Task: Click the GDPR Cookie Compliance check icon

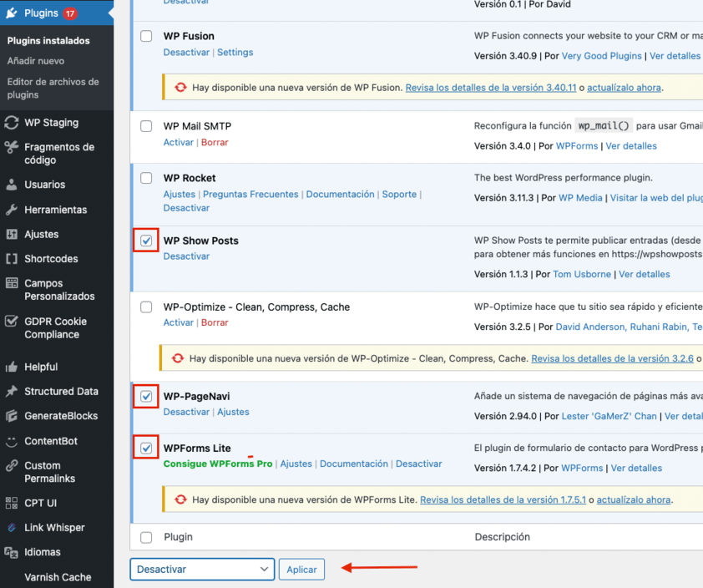Action: coord(12,321)
